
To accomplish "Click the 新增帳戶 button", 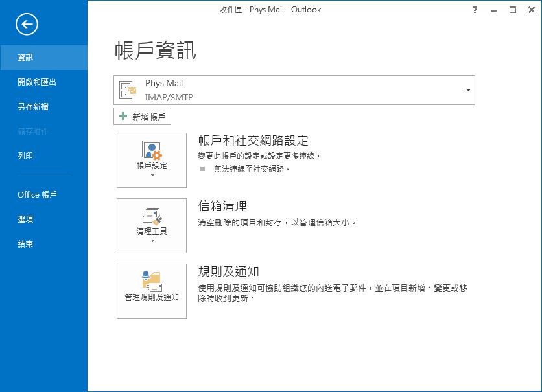I will coord(142,117).
